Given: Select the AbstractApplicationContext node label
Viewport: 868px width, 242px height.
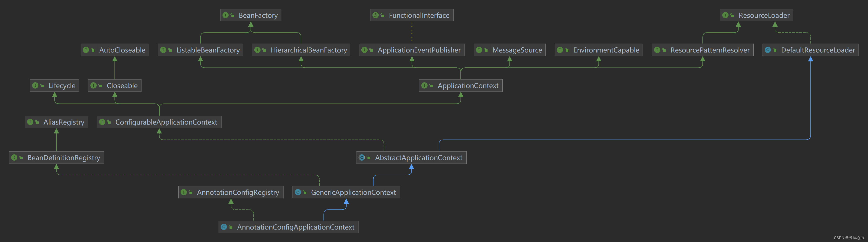Looking at the screenshot, I should coord(418,158).
